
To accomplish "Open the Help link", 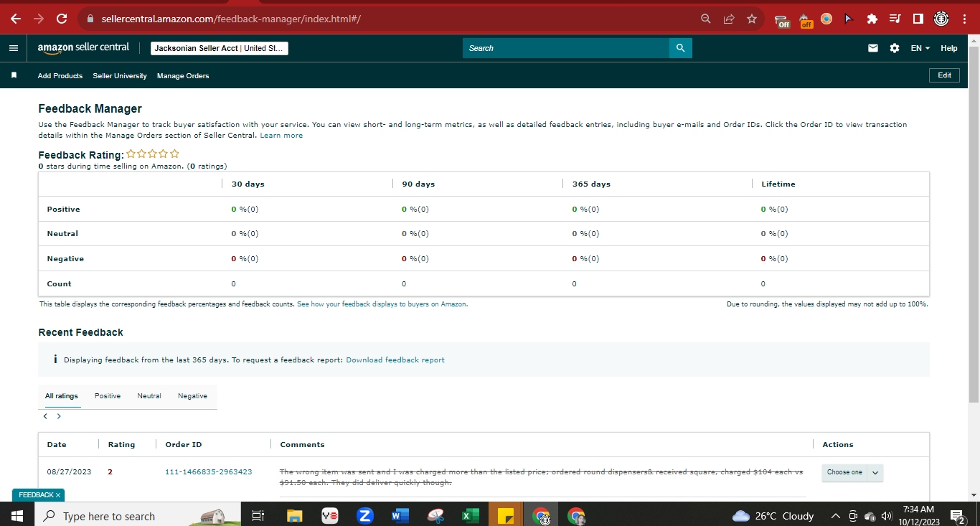I will click(x=948, y=48).
